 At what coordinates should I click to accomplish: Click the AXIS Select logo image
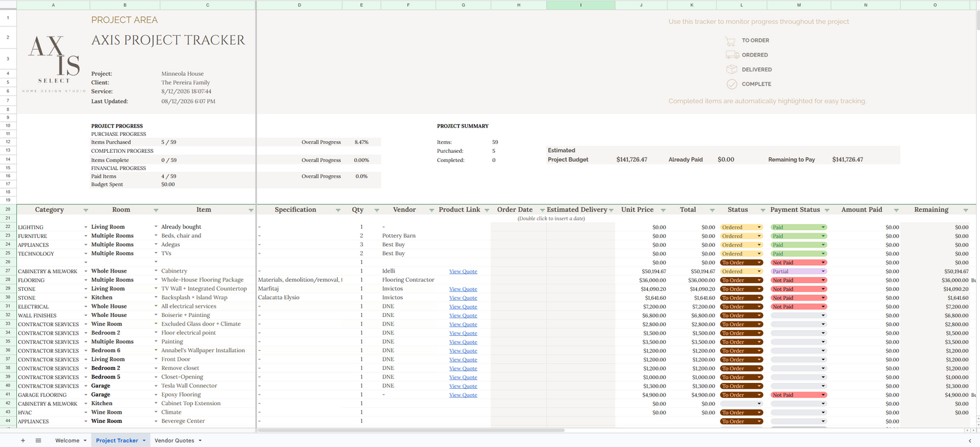point(54,63)
